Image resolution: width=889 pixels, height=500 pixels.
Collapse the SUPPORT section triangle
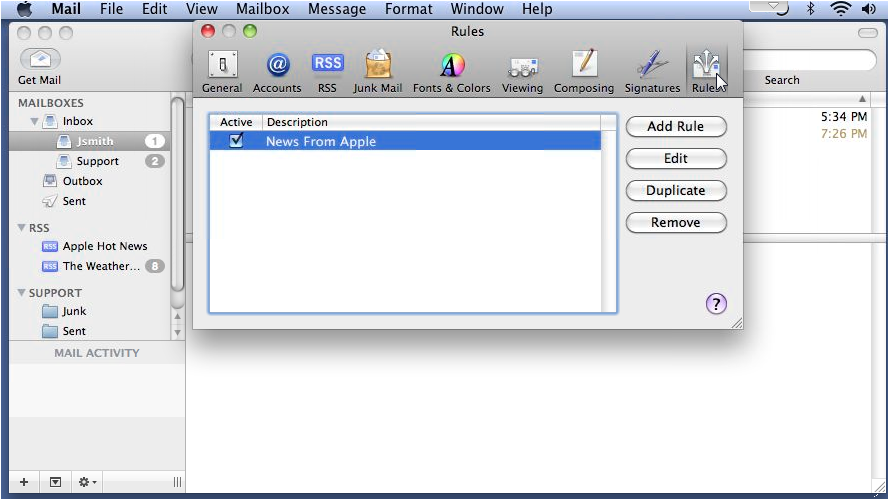coord(22,293)
